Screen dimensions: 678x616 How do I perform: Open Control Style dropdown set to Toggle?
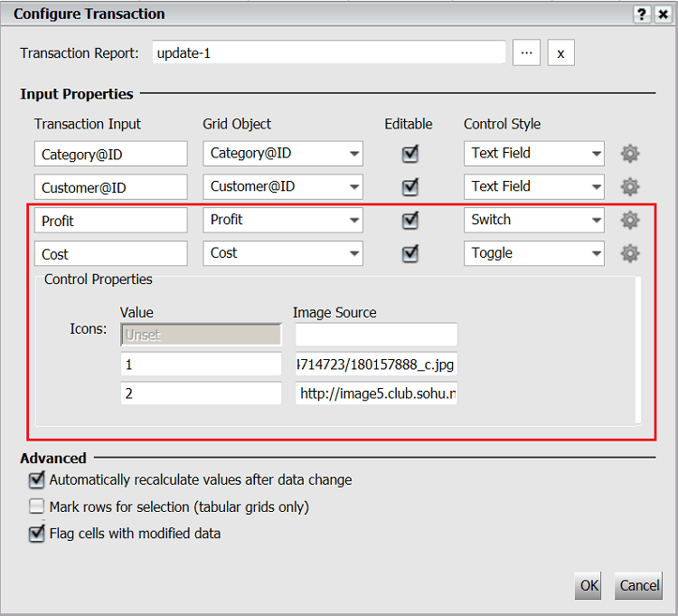(x=534, y=253)
